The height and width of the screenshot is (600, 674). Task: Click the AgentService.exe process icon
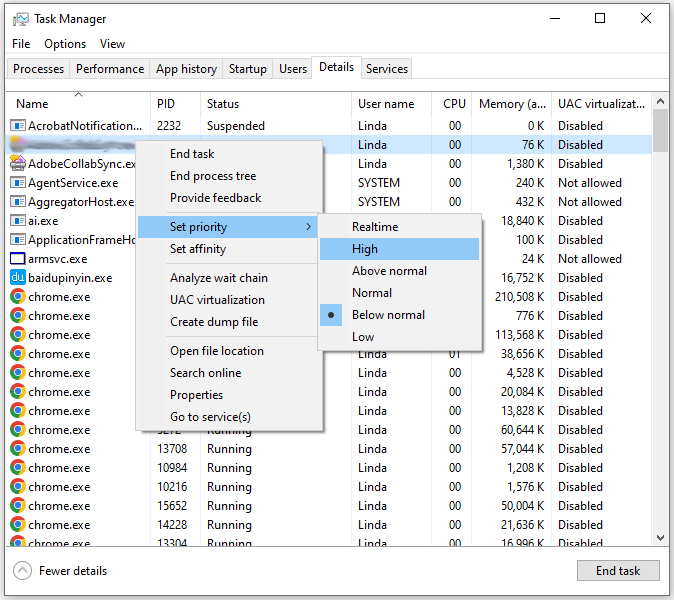tap(18, 183)
